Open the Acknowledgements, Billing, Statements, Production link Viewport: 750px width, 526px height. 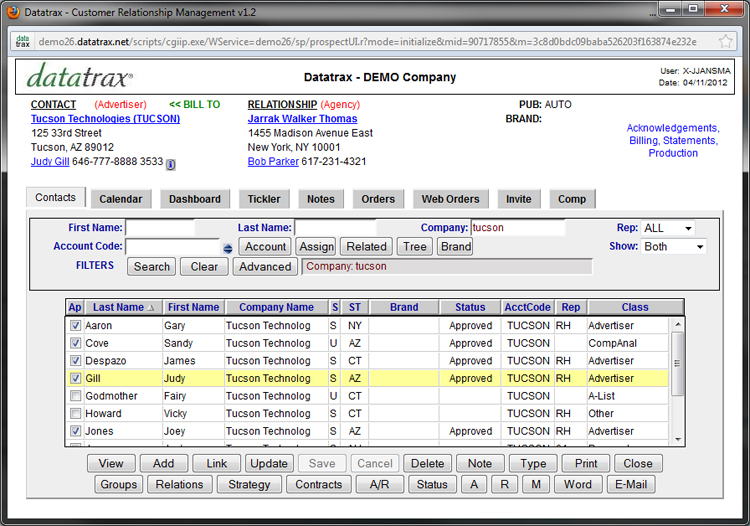[673, 141]
